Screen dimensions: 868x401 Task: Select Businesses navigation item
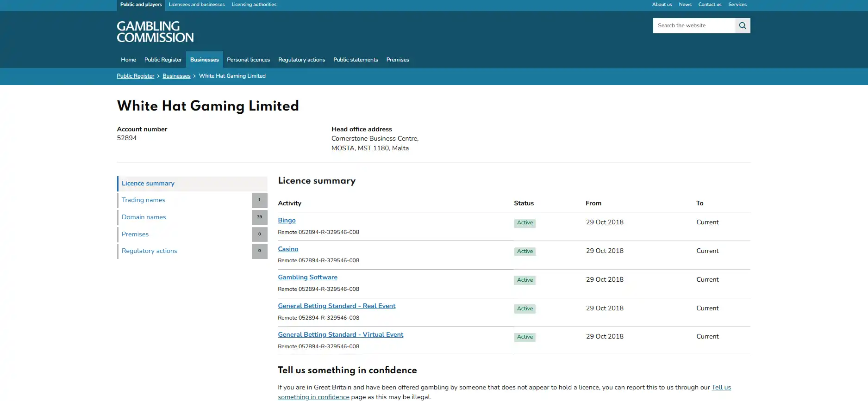pyautogui.click(x=205, y=60)
